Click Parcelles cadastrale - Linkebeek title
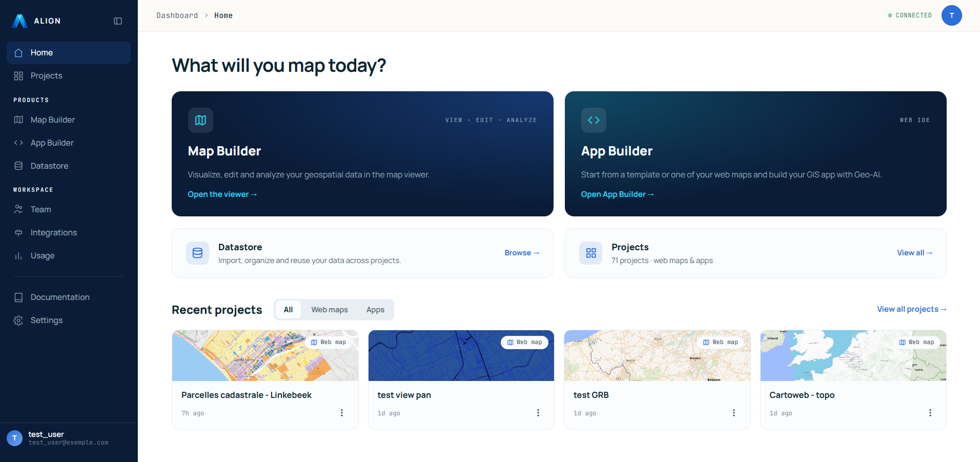Viewport: 980px width, 462px height. [x=247, y=395]
